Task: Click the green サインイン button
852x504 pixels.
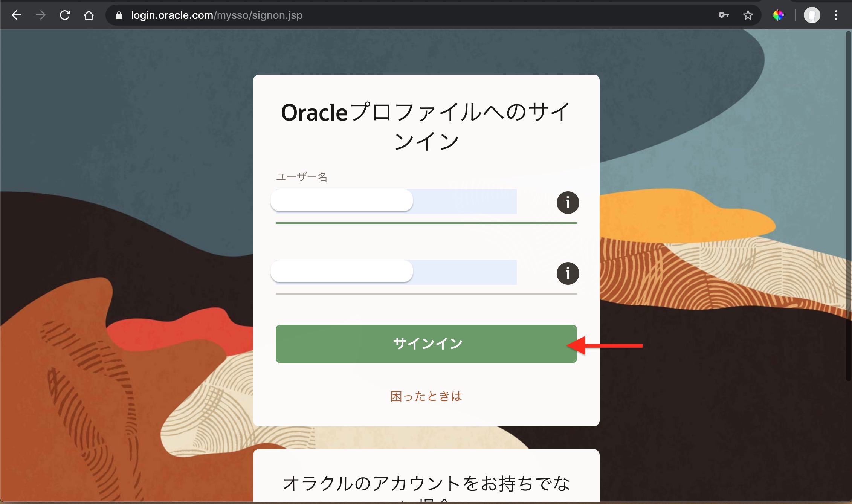Action: click(426, 344)
